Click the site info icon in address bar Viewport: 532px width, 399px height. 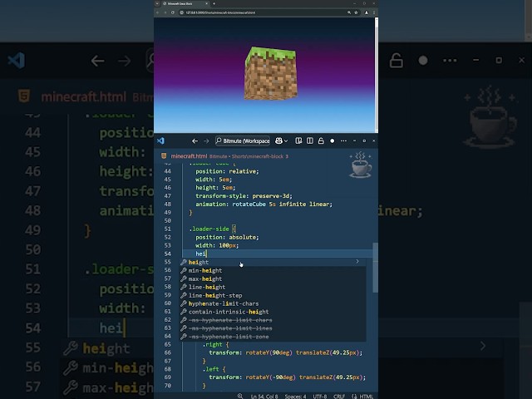pos(182,12)
